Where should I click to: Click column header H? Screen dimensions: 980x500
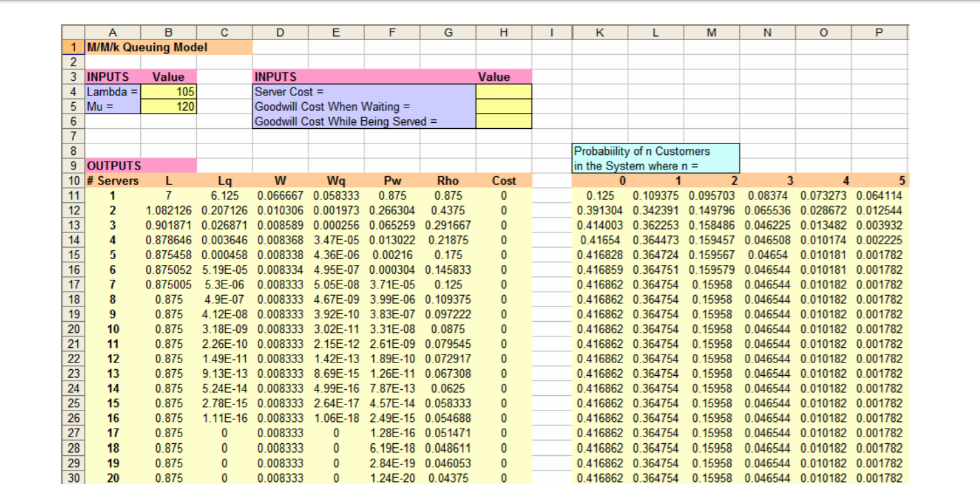pos(504,32)
